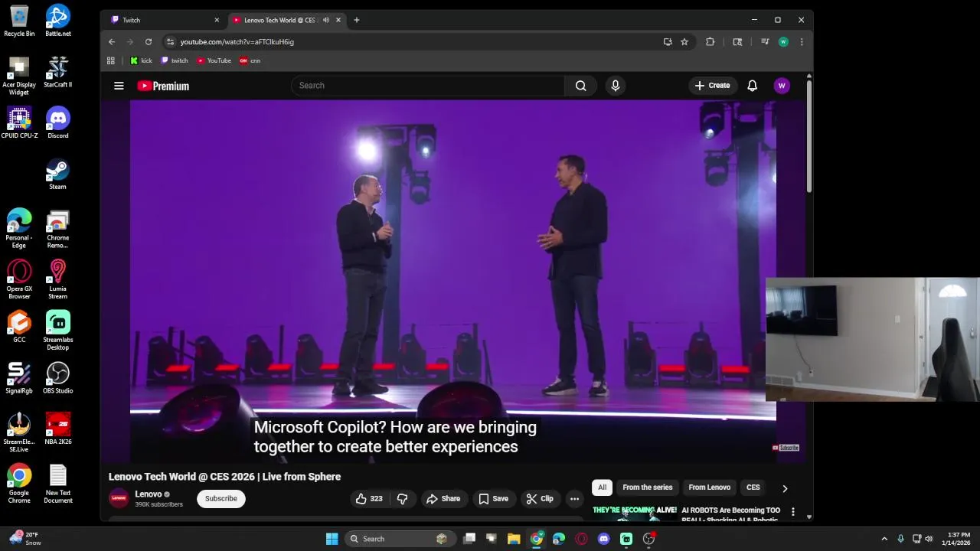Select the All filter chip
Image resolution: width=980 pixels, height=551 pixels.
(x=602, y=487)
